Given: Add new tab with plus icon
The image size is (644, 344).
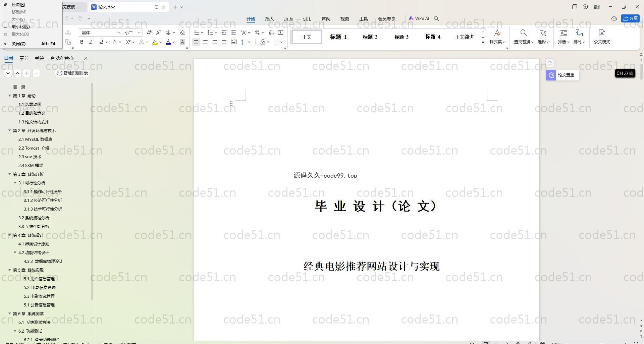Looking at the screenshot, I should click(x=175, y=7).
